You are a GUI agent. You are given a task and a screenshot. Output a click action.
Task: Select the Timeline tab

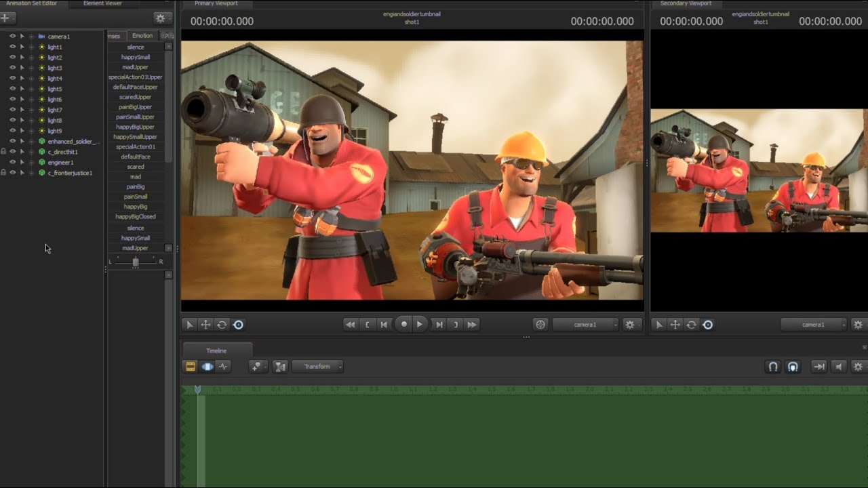point(216,350)
